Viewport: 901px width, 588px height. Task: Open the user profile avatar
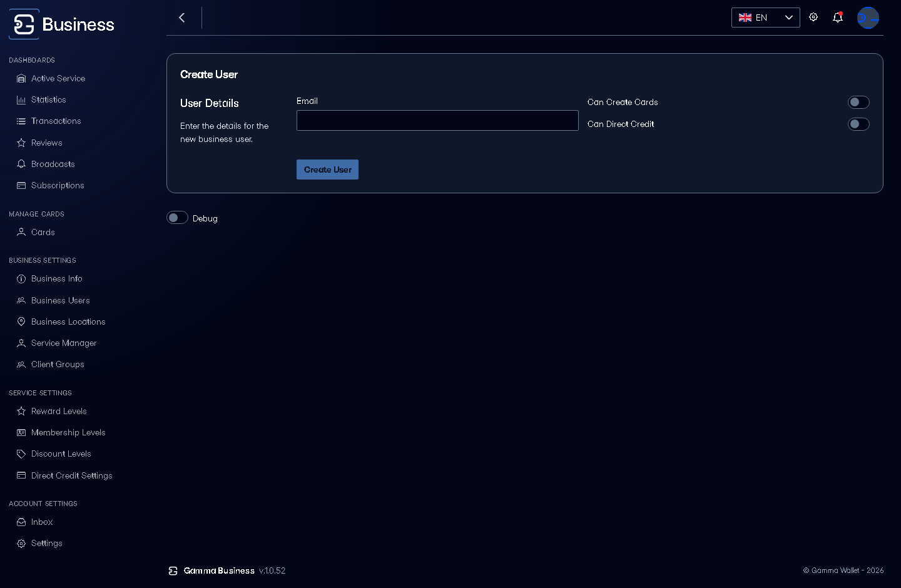(x=868, y=18)
